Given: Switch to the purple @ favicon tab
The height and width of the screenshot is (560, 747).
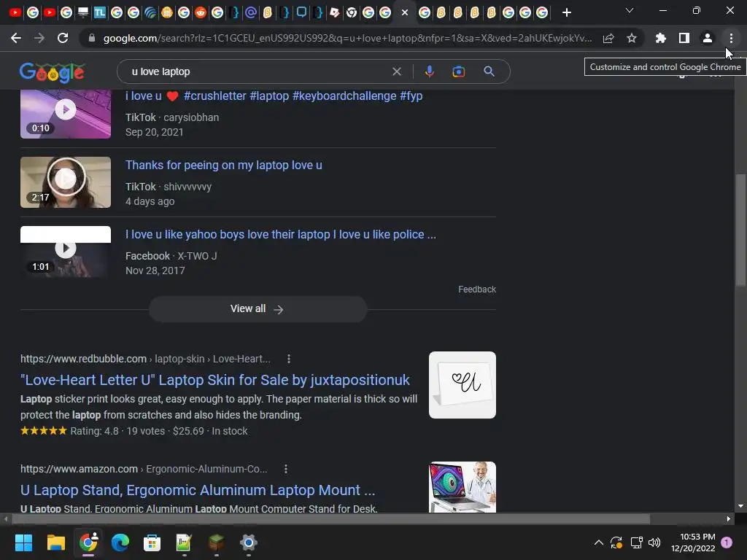Looking at the screenshot, I should [251, 12].
